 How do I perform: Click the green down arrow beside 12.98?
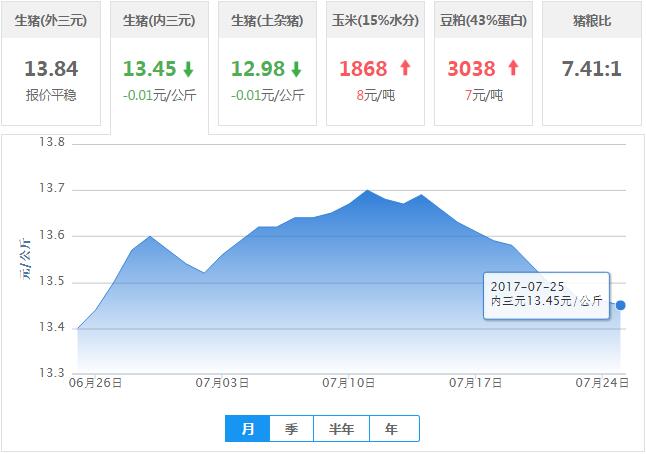[x=296, y=69]
